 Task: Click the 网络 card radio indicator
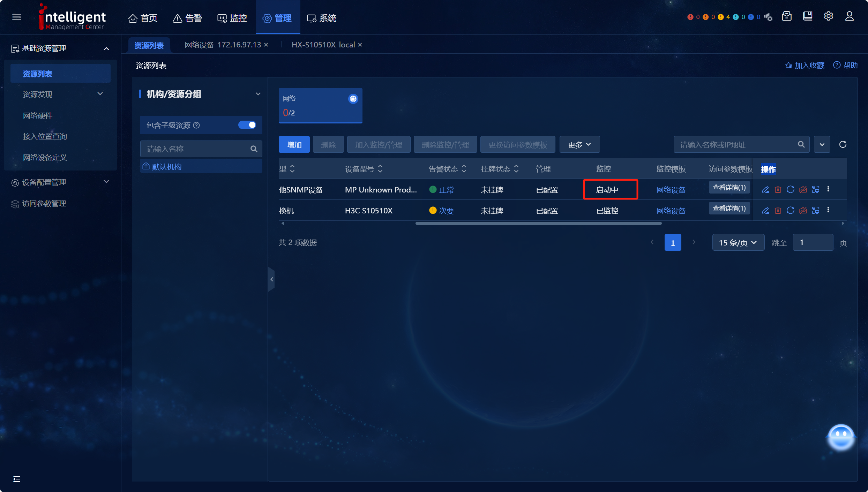(x=353, y=99)
